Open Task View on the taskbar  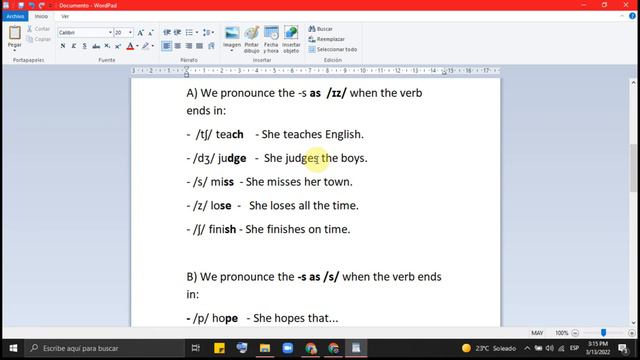tap(196, 348)
